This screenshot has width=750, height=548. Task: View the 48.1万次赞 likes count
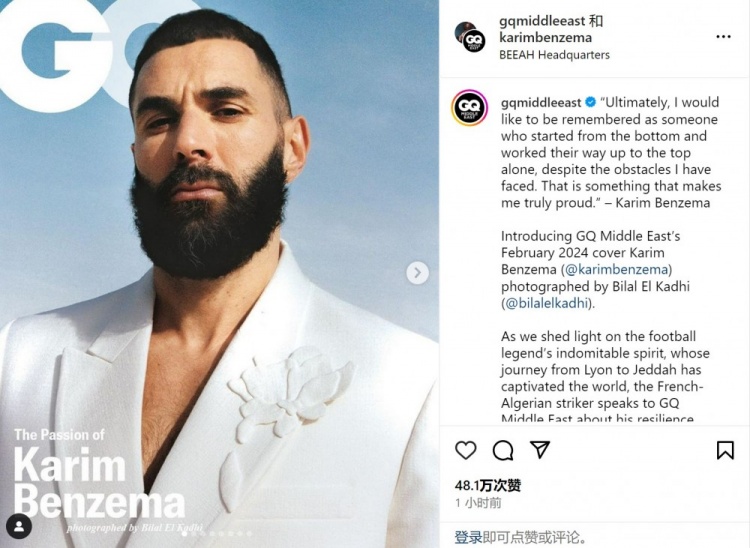[x=487, y=485]
